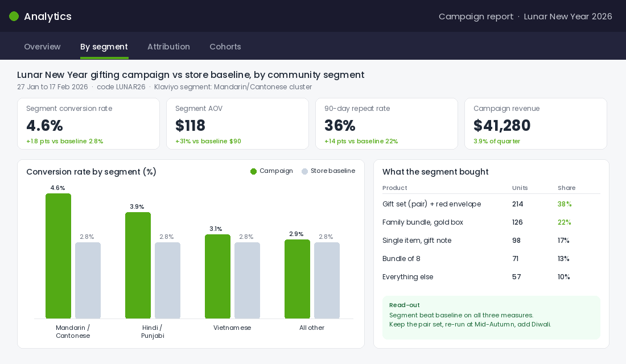Click the +31% vs baseline $90 text
Viewport: 626px width, 364px height.
pyautogui.click(x=208, y=141)
